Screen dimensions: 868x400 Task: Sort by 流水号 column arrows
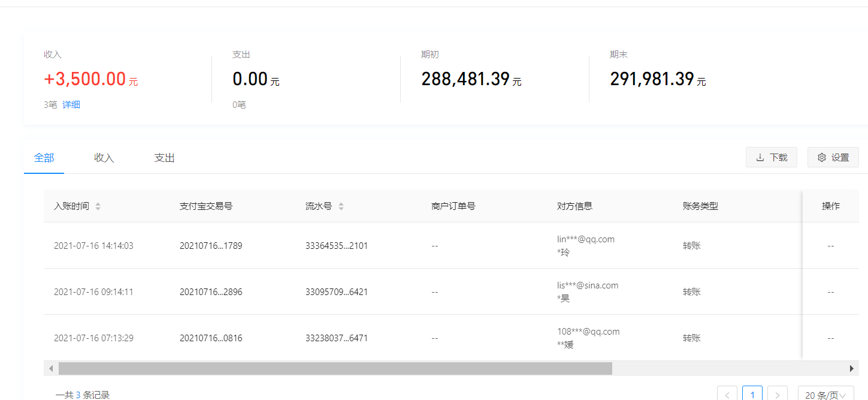[x=341, y=206]
